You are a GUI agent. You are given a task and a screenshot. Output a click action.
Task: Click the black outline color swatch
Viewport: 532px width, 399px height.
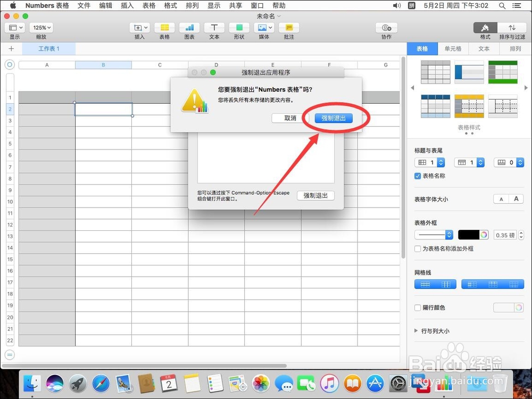point(469,235)
